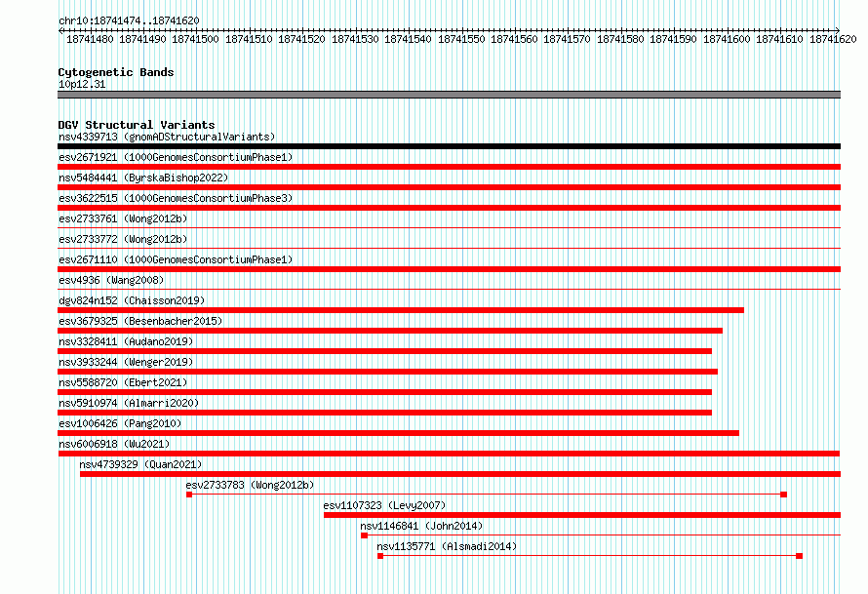Select the gray cytogenetic band bar
868x594 pixels.
(449, 95)
